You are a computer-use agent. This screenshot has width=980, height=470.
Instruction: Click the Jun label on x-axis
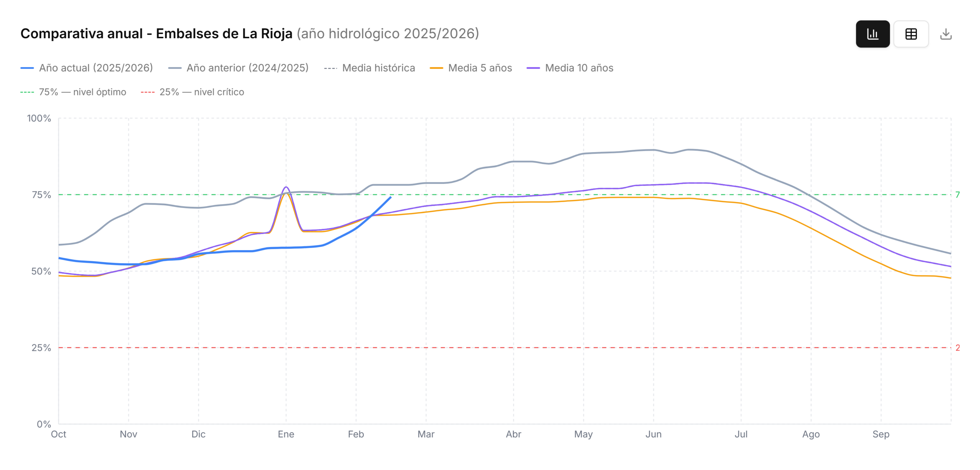(x=653, y=434)
